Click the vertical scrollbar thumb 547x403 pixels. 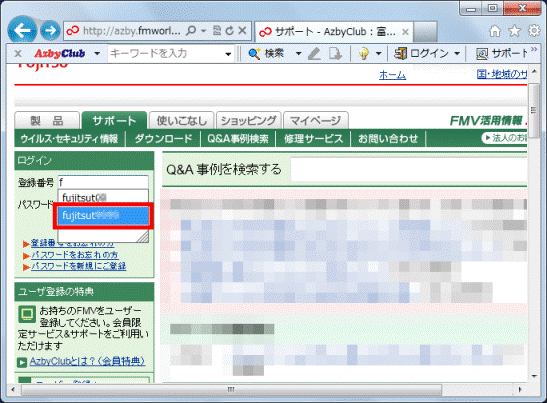pyautogui.click(x=534, y=110)
